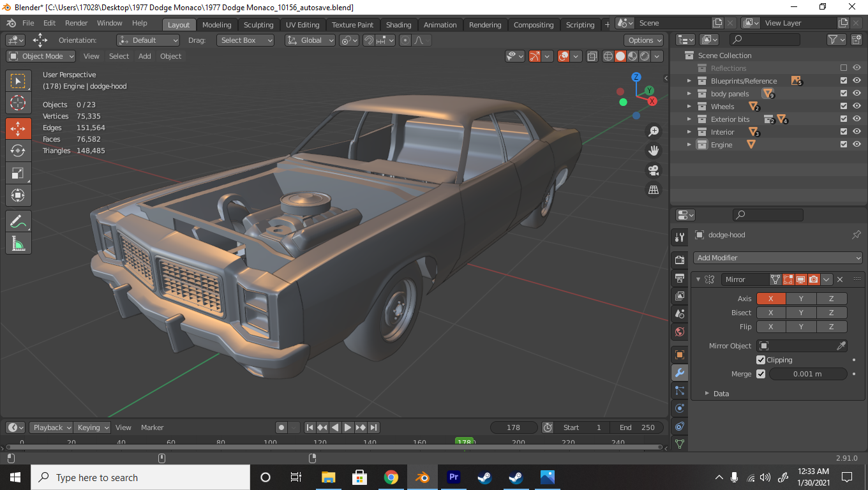The height and width of the screenshot is (490, 868).
Task: Remove the Mirror modifier X button
Action: click(x=840, y=279)
